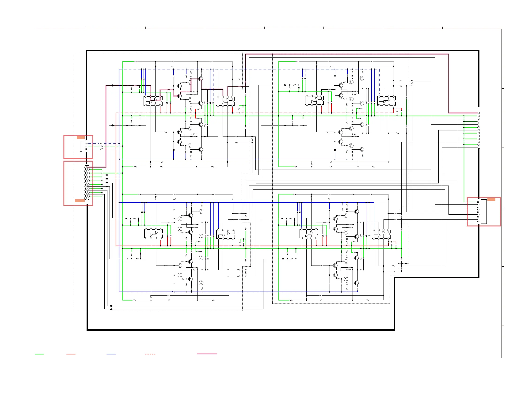Select orange label in right-side connector box
The image size is (532, 395).
click(491, 199)
